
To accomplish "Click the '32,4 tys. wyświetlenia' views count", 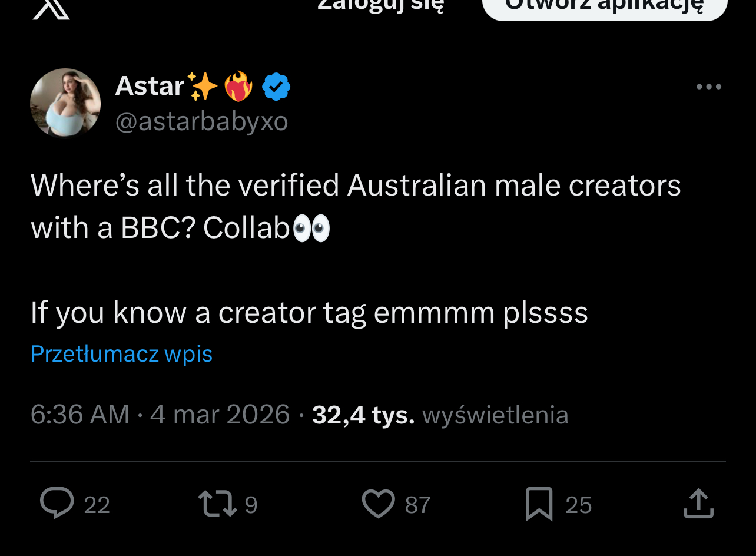I will click(440, 415).
